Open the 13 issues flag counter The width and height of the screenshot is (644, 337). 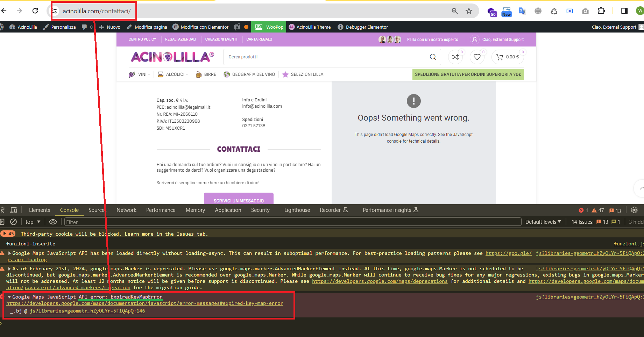pyautogui.click(x=615, y=210)
